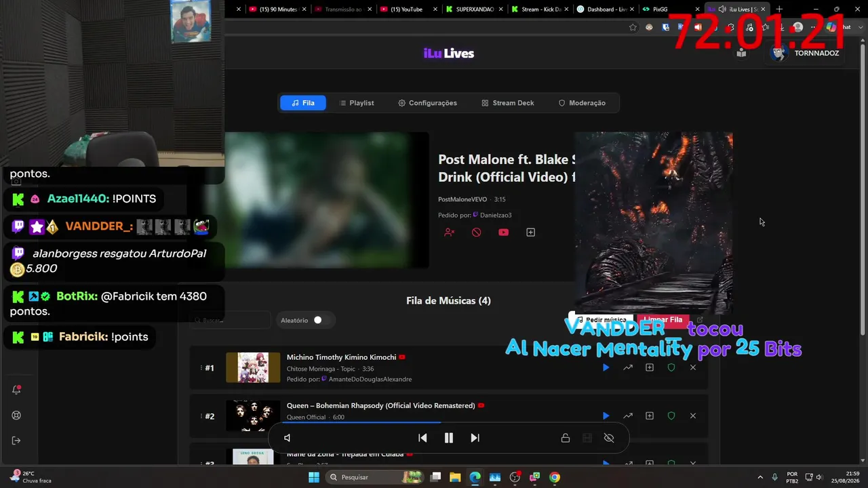868x488 pixels.
Task: Remove Michino Timothy Kimino Kimochi from queue
Action: [693, 367]
